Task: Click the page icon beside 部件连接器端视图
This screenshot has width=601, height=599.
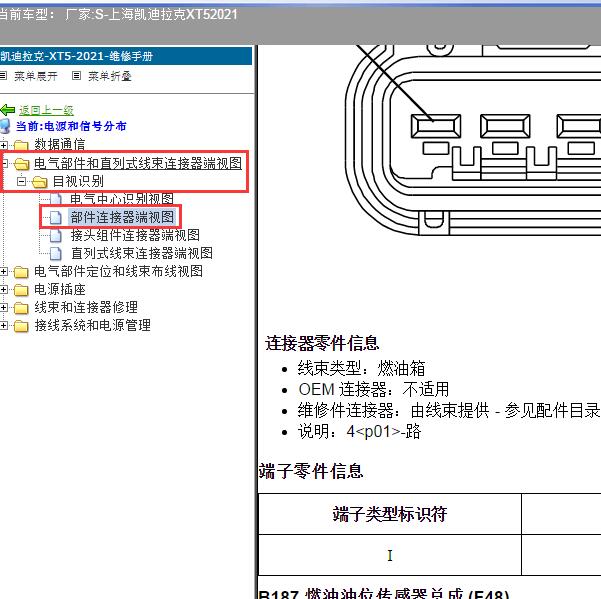Action: pyautogui.click(x=56, y=217)
